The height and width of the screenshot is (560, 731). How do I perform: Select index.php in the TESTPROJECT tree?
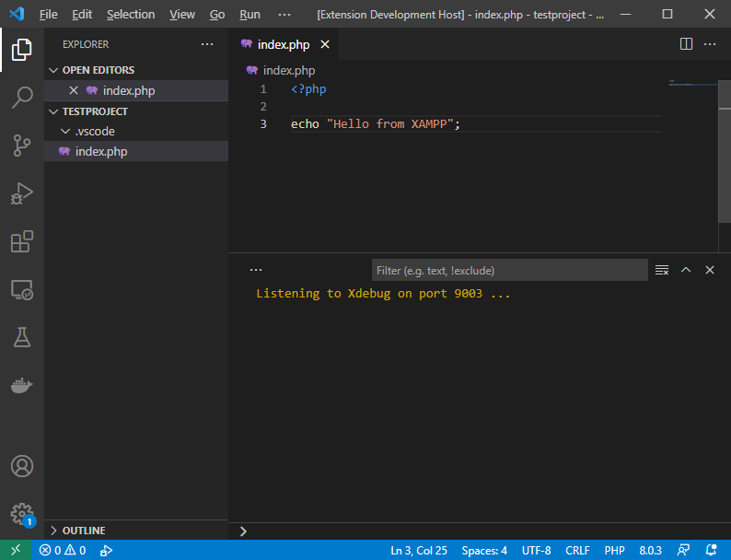pyautogui.click(x=136, y=152)
